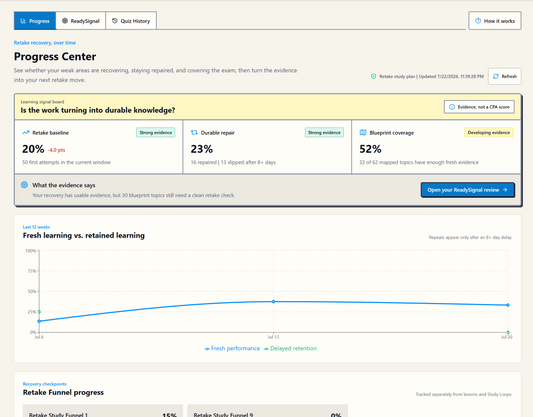Screen dimensions: 533x417
Task: Click the Refresh button
Action: (x=504, y=76)
